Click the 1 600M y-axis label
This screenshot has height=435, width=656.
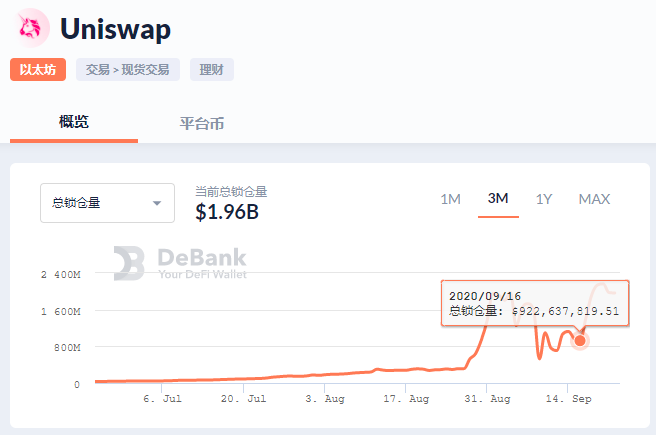pyautogui.click(x=61, y=312)
